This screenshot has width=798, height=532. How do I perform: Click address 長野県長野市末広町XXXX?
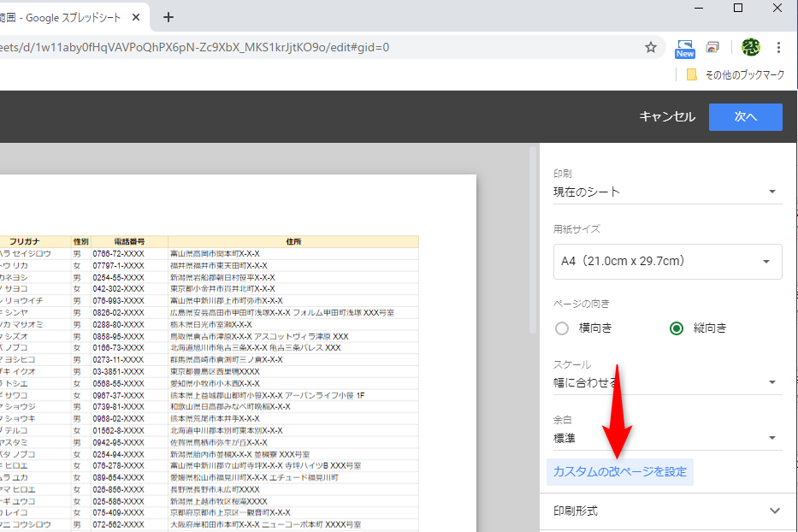[215, 490]
